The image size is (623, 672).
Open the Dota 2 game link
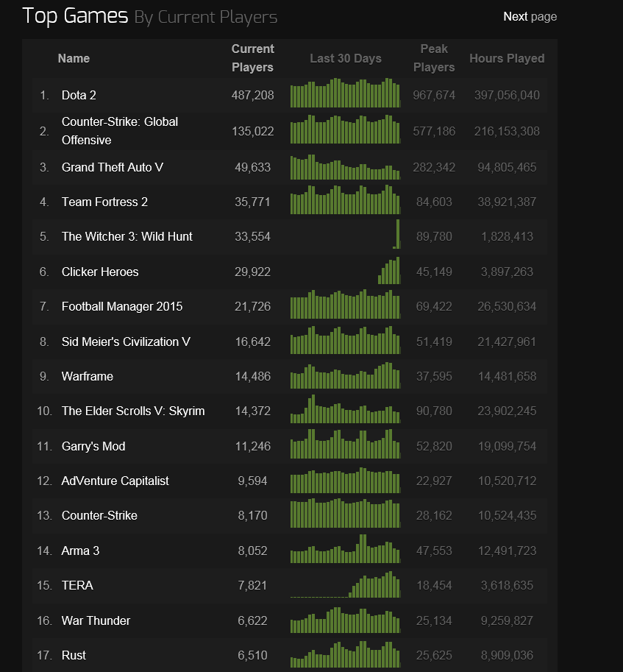pyautogui.click(x=79, y=95)
